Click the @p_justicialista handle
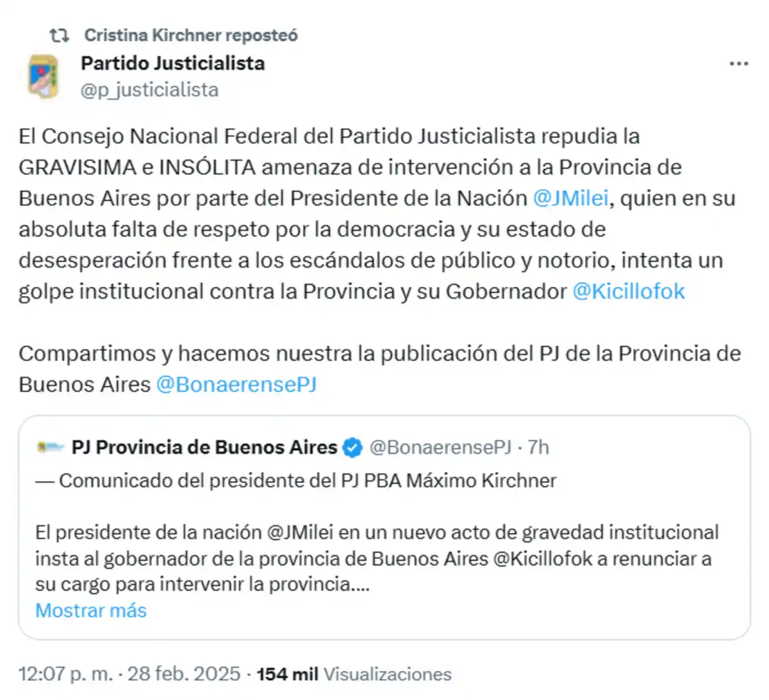Viewport: 769px width, 700px height. pyautogui.click(x=148, y=90)
